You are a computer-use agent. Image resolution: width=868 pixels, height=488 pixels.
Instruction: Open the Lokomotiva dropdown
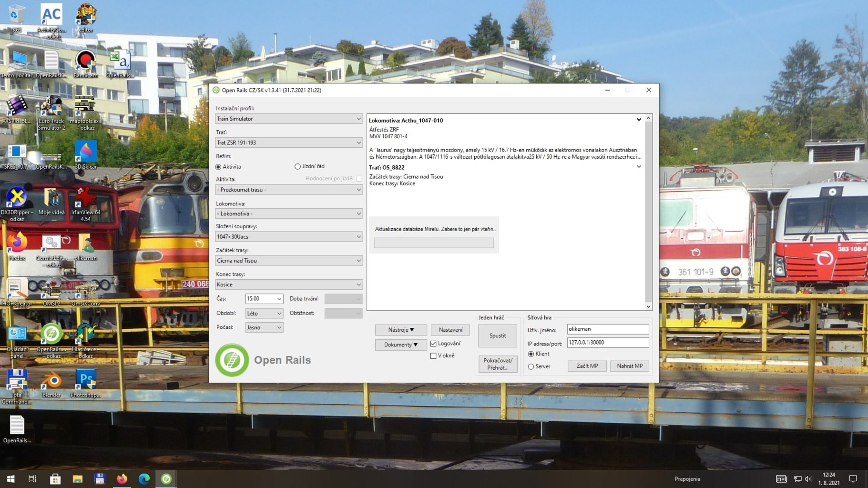[x=289, y=213]
